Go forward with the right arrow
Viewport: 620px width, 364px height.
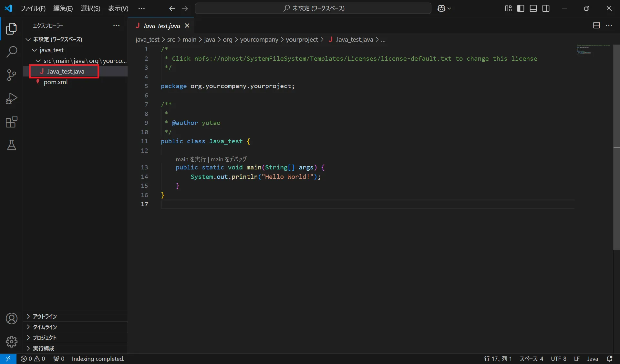(185, 8)
